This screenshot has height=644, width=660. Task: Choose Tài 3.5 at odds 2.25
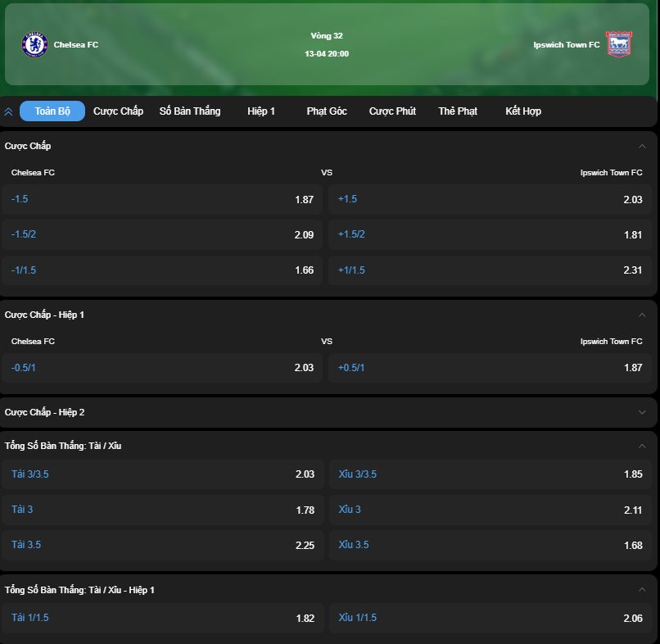click(x=163, y=545)
